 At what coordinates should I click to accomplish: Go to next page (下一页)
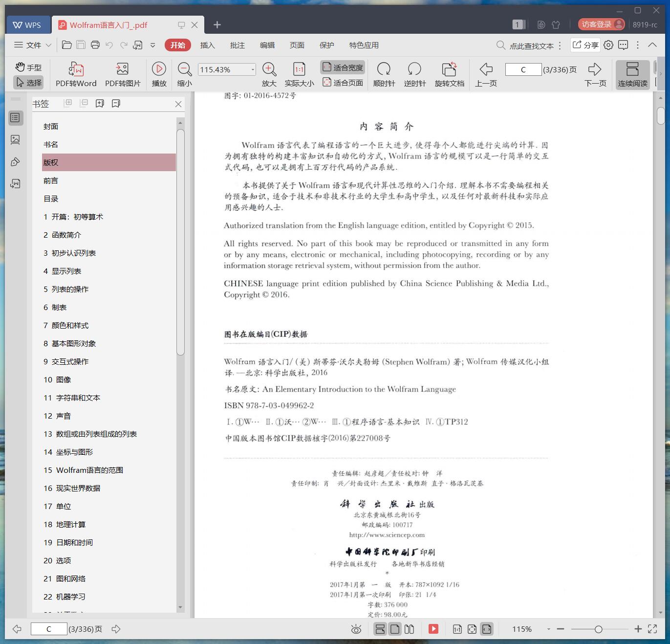tap(595, 75)
